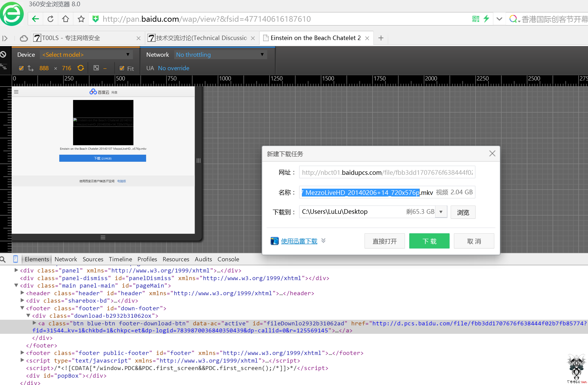Image resolution: width=588 pixels, height=385 pixels.
Task: Close the T00LS tab
Action: tap(139, 38)
